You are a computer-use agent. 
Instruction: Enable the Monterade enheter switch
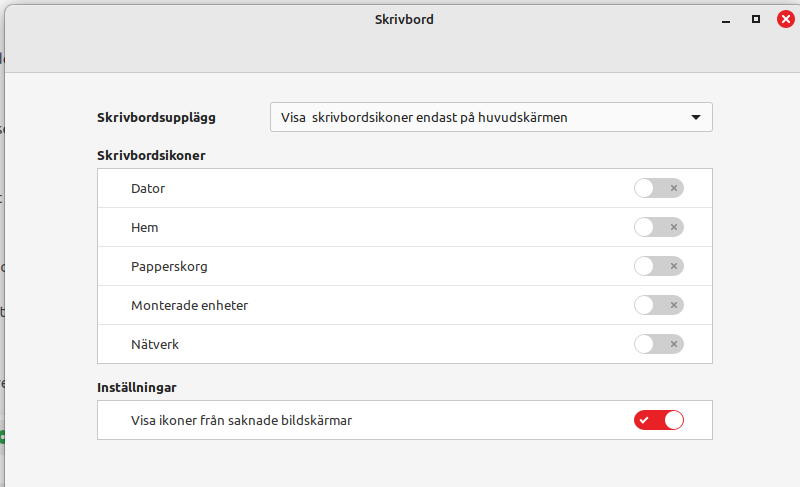click(658, 305)
